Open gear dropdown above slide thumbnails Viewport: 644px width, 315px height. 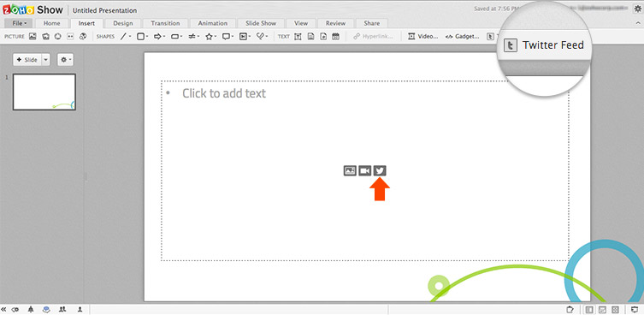click(x=66, y=60)
